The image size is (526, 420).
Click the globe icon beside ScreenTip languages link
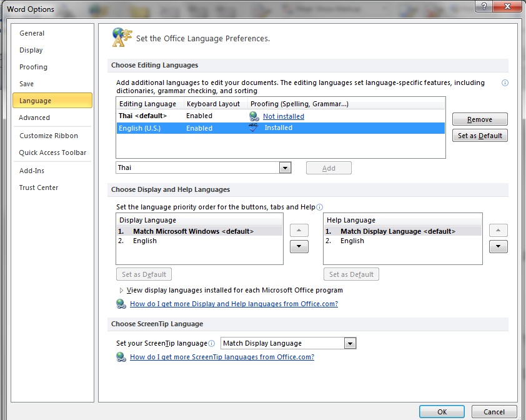click(x=121, y=357)
